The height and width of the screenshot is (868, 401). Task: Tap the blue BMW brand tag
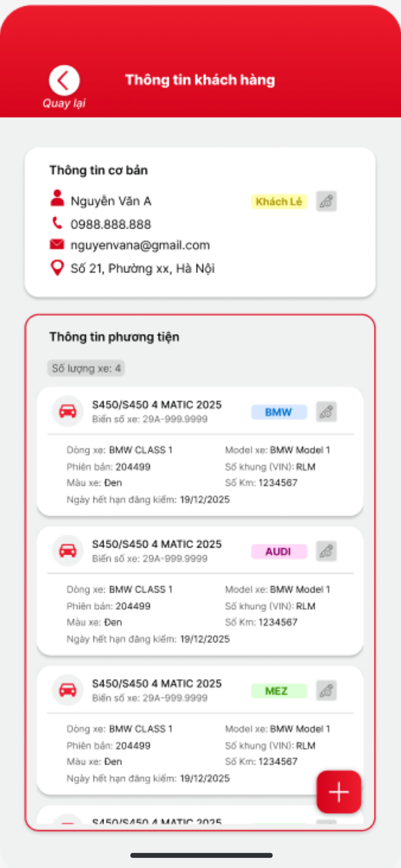click(278, 412)
